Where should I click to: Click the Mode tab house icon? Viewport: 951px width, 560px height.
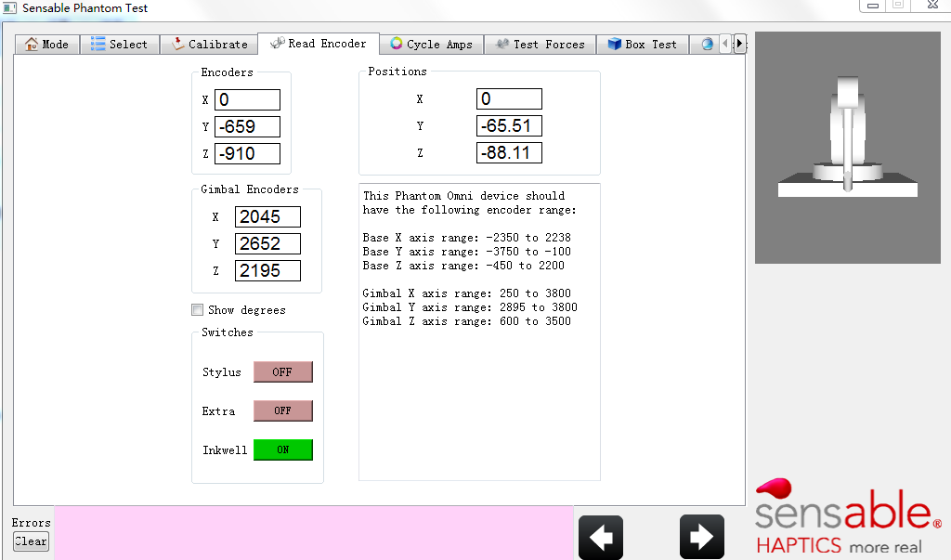point(32,44)
